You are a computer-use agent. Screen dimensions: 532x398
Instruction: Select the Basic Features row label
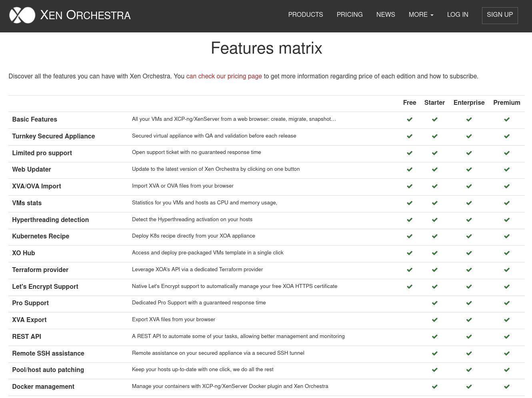[34, 120]
